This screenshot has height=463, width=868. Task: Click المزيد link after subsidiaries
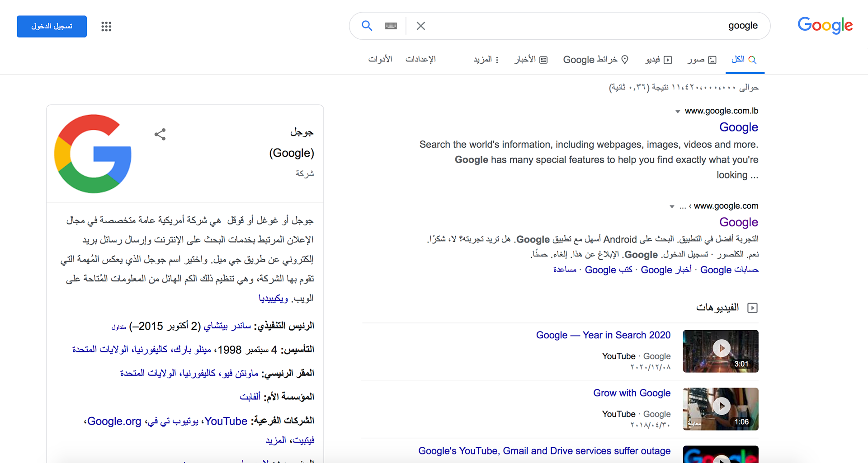tap(276, 440)
